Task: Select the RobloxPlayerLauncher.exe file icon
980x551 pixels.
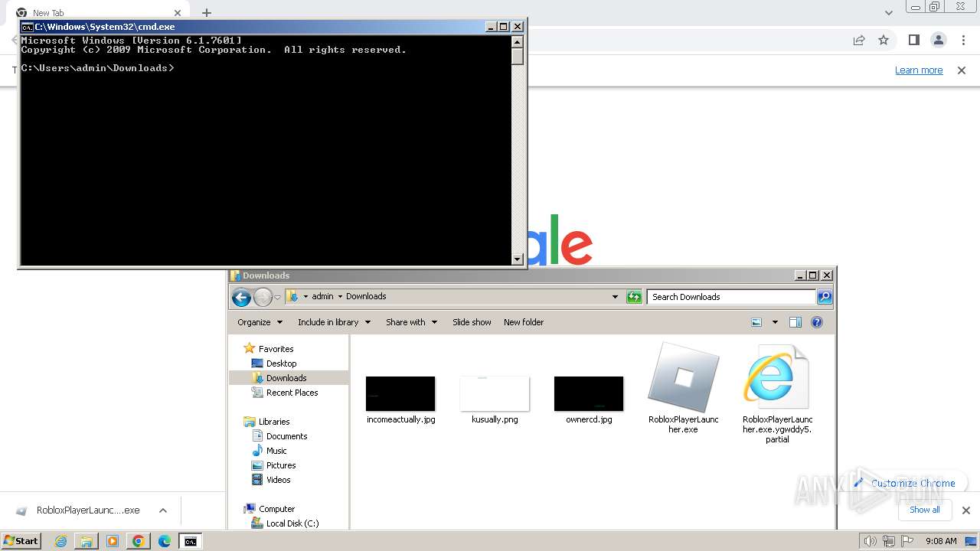Action: (x=684, y=377)
